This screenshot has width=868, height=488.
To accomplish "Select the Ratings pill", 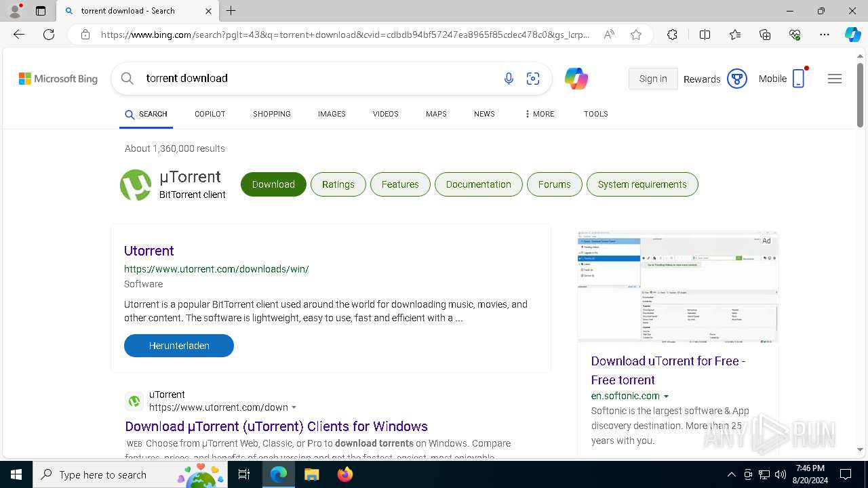I will coord(338,184).
